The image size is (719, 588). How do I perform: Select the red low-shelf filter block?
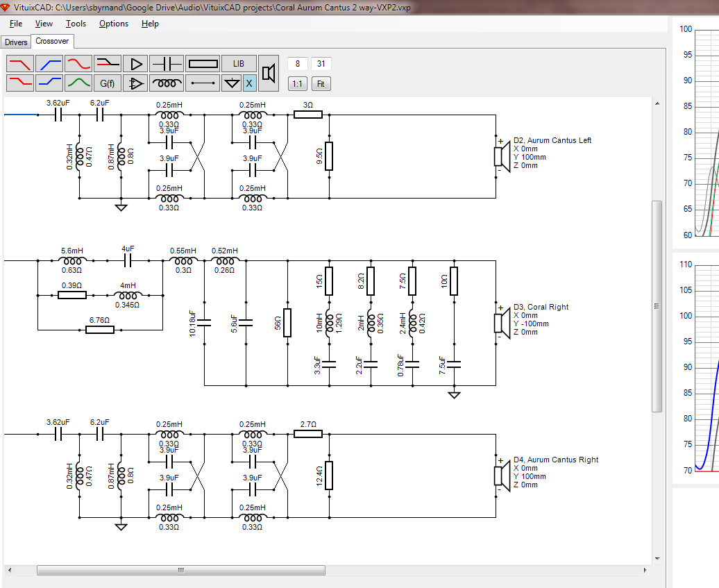(x=20, y=83)
